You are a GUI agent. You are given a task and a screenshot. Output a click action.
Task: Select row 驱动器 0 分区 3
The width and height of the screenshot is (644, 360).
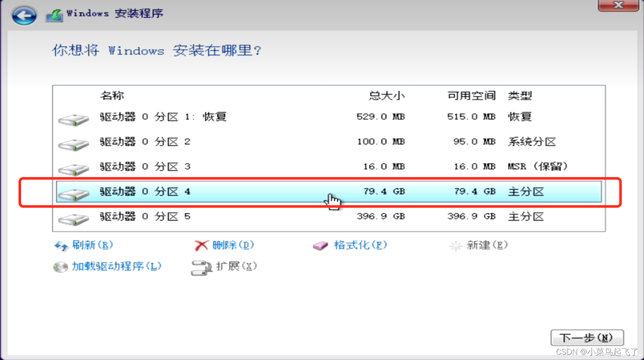329,167
